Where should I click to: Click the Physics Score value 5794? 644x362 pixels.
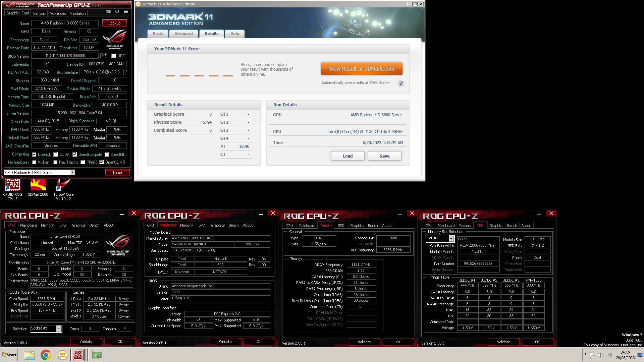[207, 122]
